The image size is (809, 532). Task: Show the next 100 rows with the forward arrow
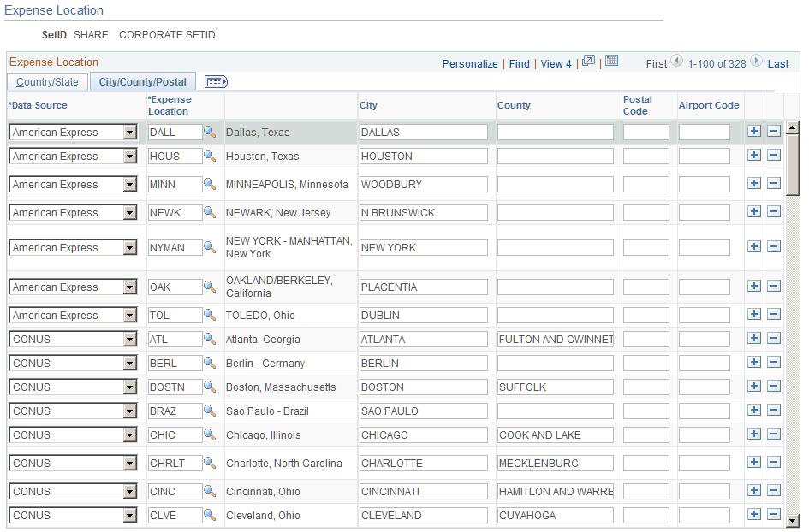coord(755,63)
